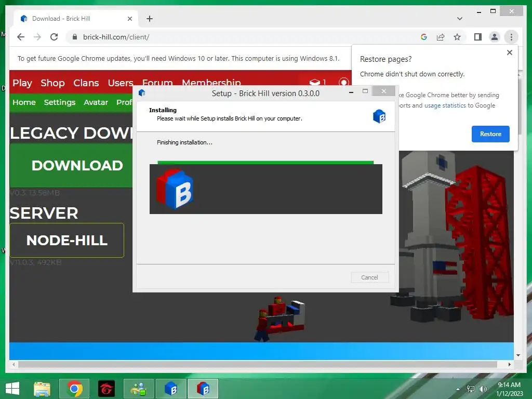This screenshot has width=532, height=399.
Task: Click the horizontal page scrollbar
Action: [258, 364]
